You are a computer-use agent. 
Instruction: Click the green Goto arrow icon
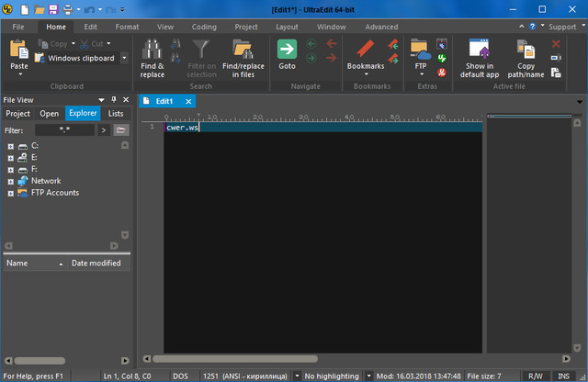[287, 49]
